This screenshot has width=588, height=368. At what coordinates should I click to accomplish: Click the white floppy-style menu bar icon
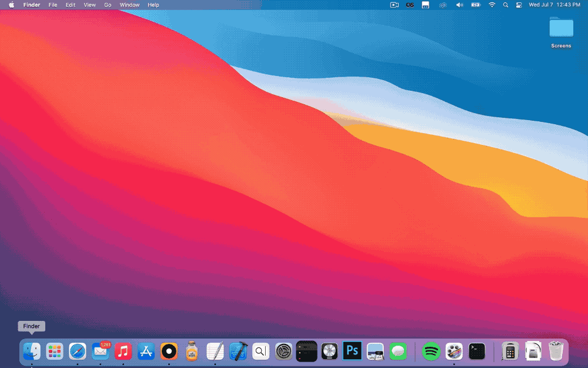pyautogui.click(x=426, y=5)
